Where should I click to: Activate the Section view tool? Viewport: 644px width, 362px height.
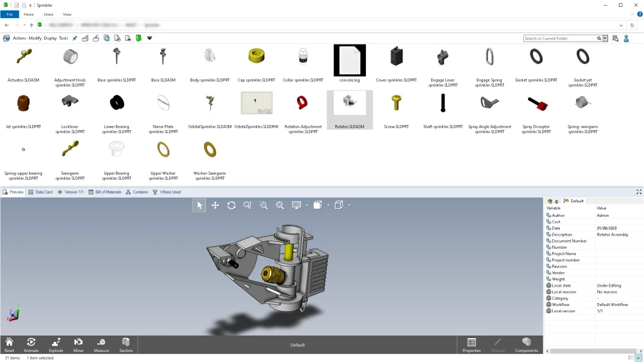coord(126,344)
